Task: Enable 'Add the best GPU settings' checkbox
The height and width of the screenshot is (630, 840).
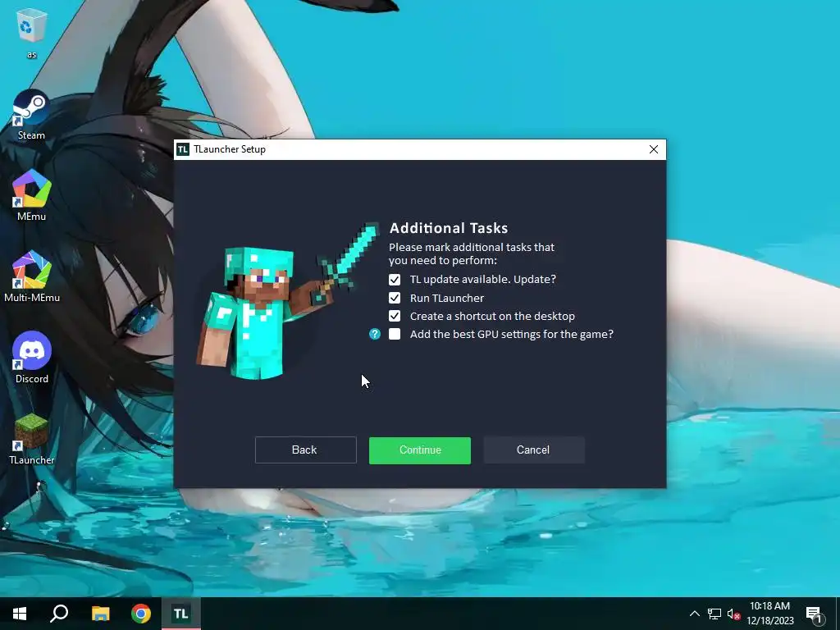Action: [395, 335]
